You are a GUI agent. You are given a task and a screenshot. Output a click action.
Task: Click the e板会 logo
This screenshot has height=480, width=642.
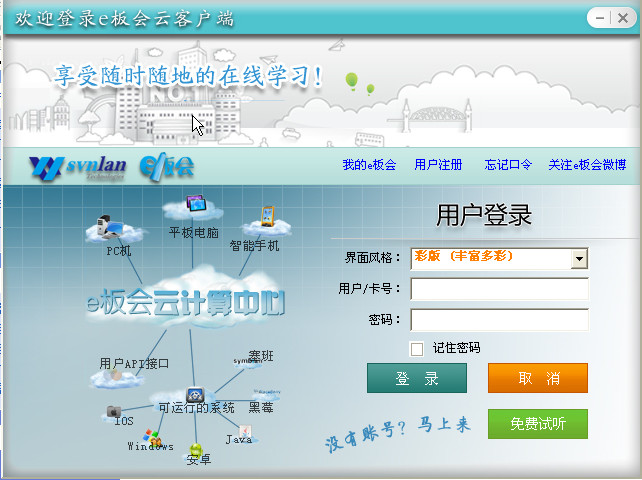(x=167, y=167)
